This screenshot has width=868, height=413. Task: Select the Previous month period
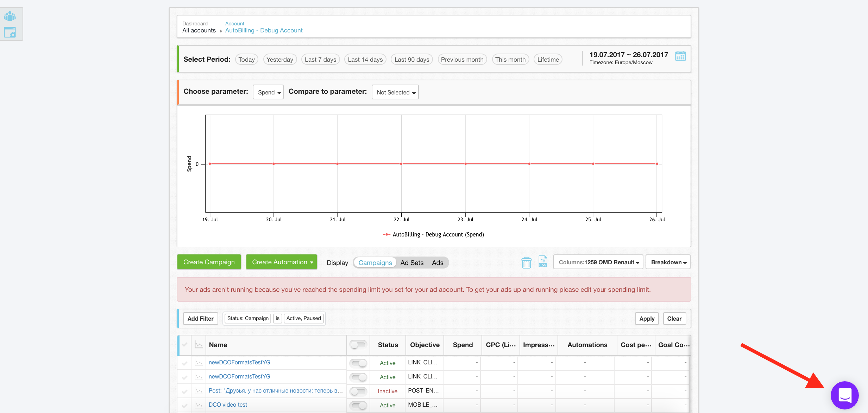click(x=462, y=59)
